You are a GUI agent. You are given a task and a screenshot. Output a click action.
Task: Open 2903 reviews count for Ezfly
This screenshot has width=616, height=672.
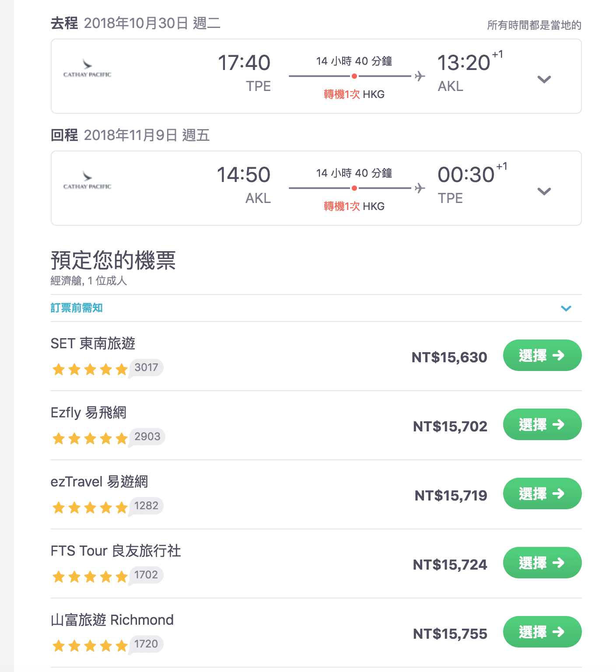(147, 437)
